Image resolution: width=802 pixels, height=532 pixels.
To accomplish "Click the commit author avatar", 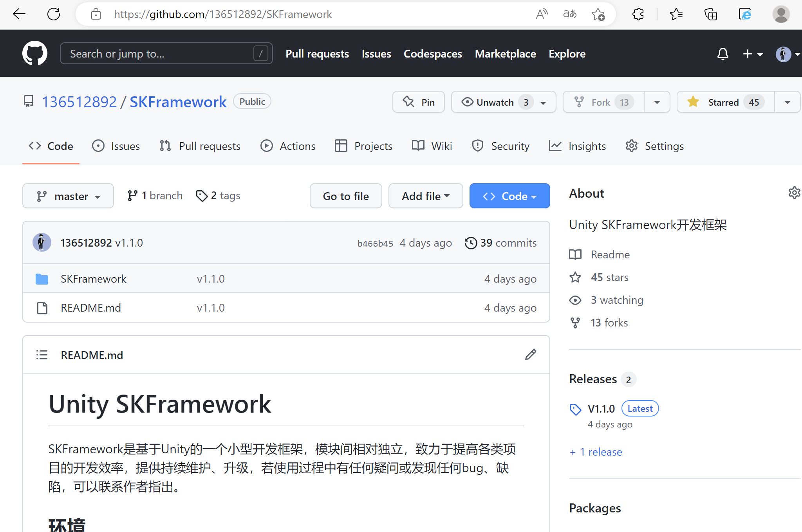I will 42,242.
